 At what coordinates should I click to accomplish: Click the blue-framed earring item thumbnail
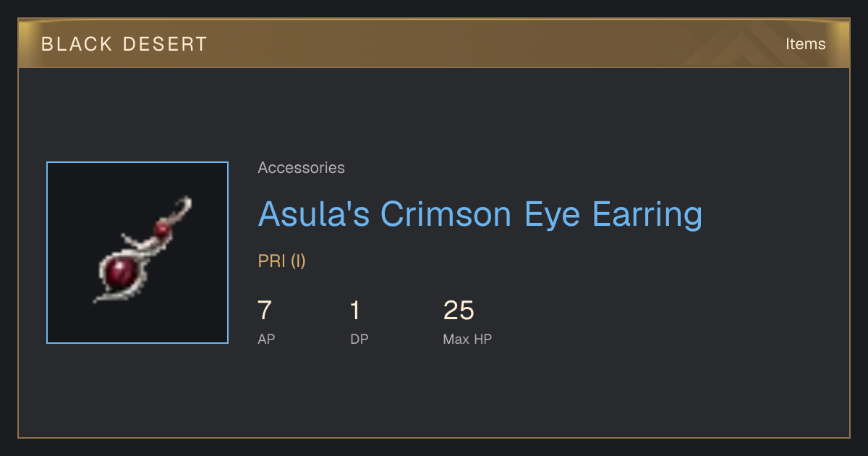[137, 253]
